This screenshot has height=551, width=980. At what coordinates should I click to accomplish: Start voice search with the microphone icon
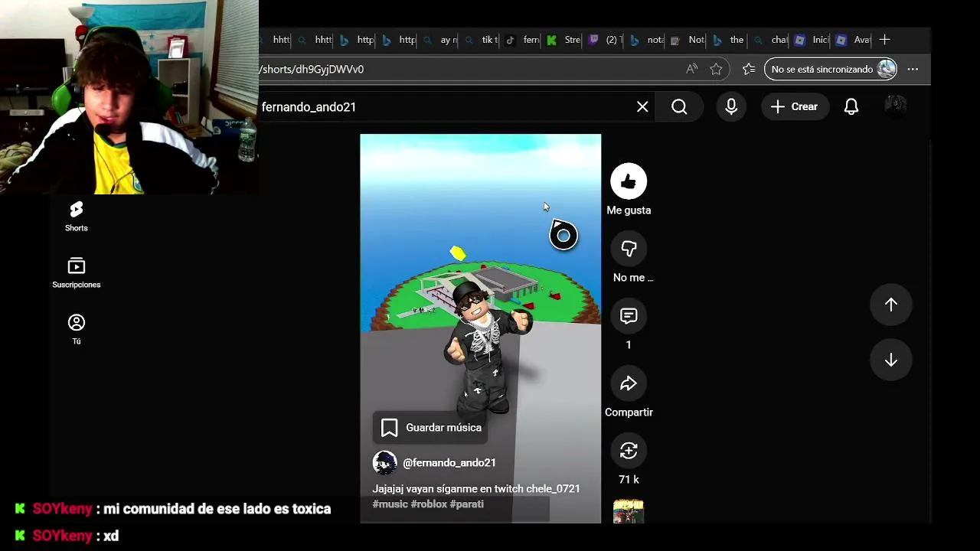[731, 107]
